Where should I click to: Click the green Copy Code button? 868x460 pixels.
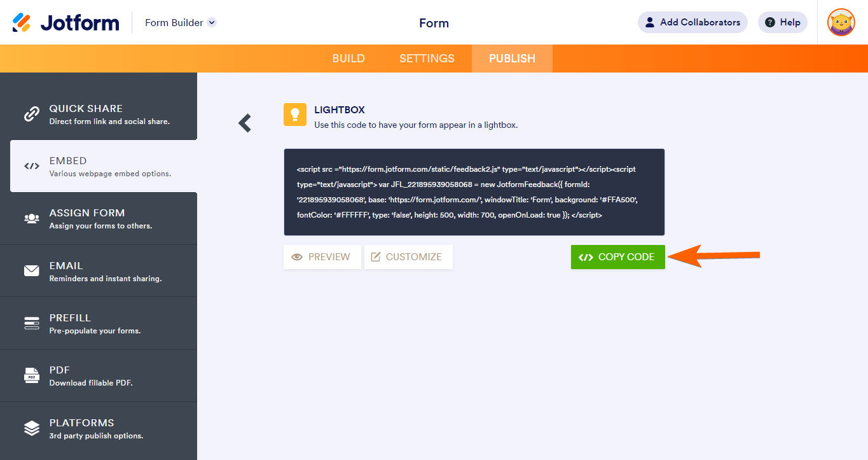tap(617, 257)
